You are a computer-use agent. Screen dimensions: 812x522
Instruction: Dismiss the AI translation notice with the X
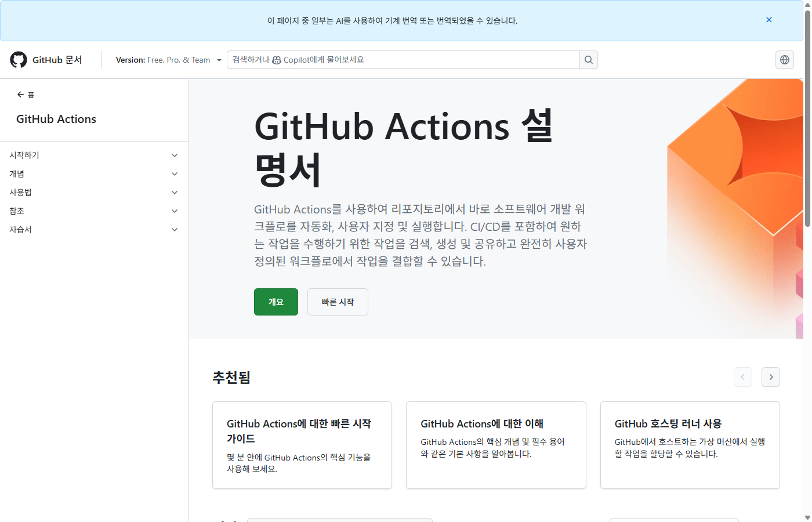(x=768, y=20)
